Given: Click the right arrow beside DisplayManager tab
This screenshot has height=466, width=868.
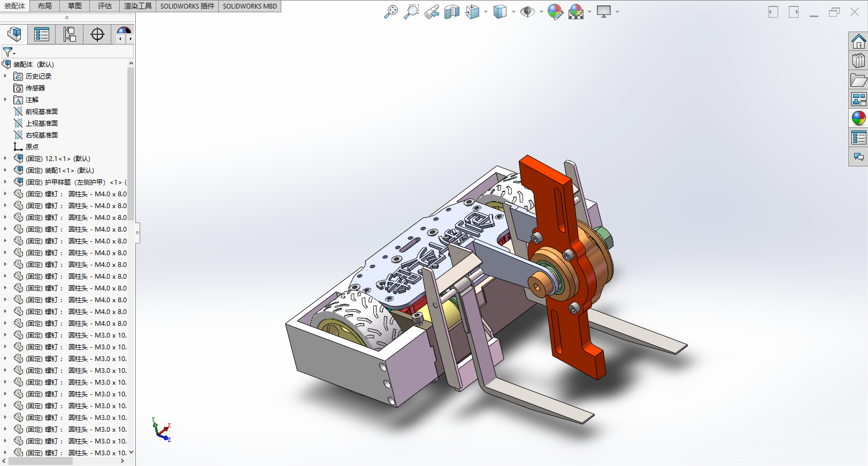Looking at the screenshot, I should (130, 39).
